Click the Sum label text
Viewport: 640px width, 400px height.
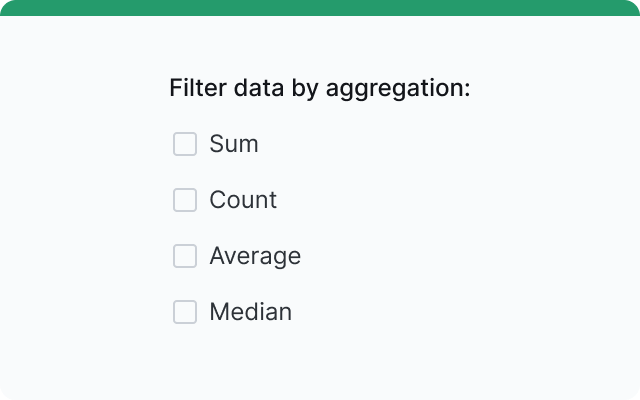tap(234, 144)
